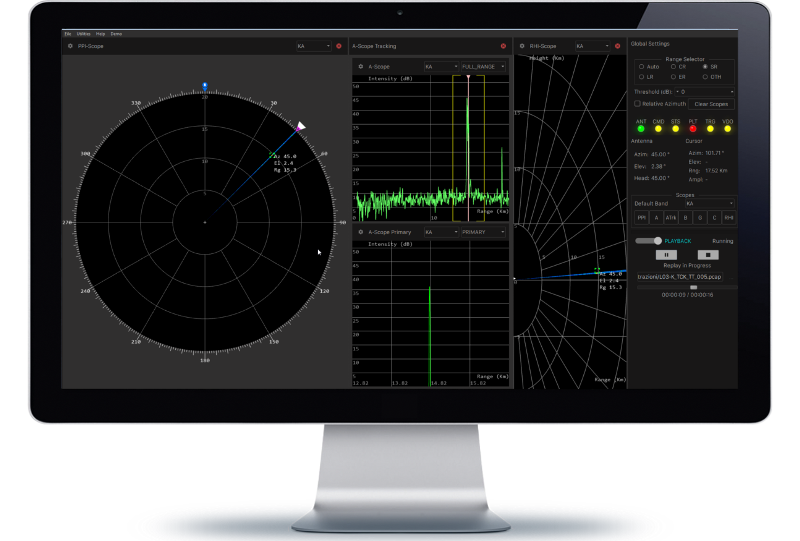Click the replay progress slider handle
800x541 pixels.
pos(693,287)
